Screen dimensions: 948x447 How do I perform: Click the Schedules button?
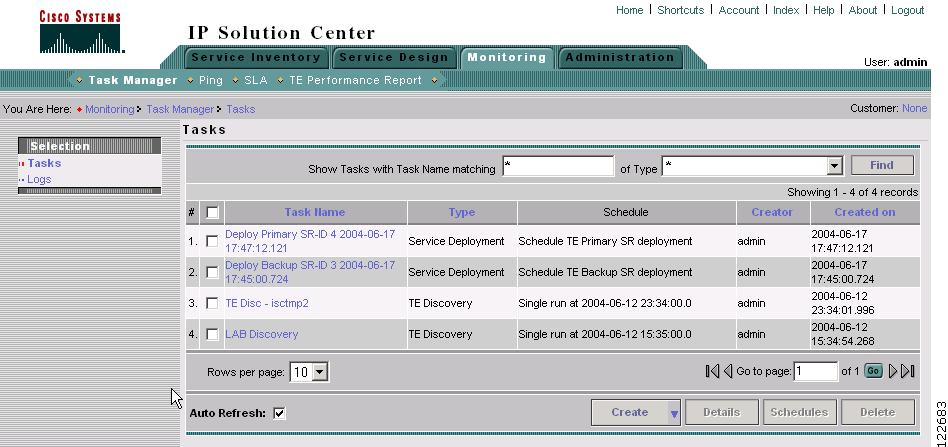[x=799, y=413]
